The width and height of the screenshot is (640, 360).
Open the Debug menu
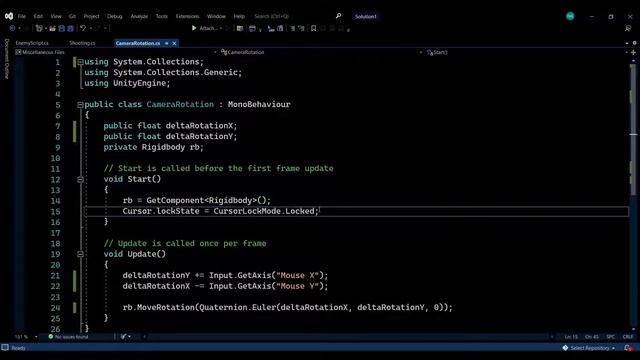click(x=115, y=16)
